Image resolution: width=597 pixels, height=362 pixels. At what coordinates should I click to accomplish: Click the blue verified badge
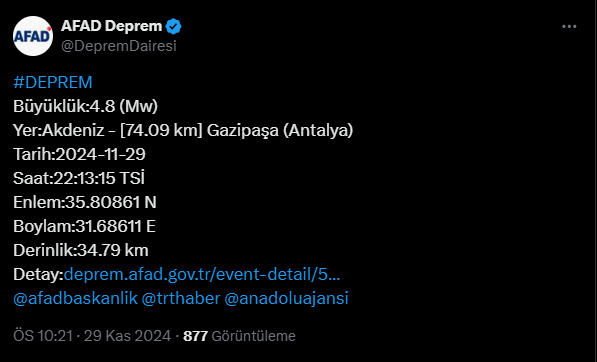pyautogui.click(x=174, y=27)
